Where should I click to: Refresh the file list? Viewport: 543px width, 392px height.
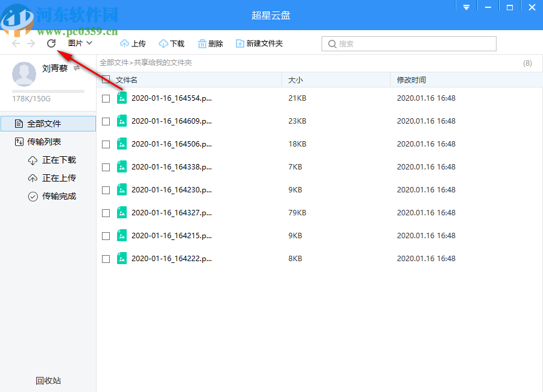coord(51,43)
